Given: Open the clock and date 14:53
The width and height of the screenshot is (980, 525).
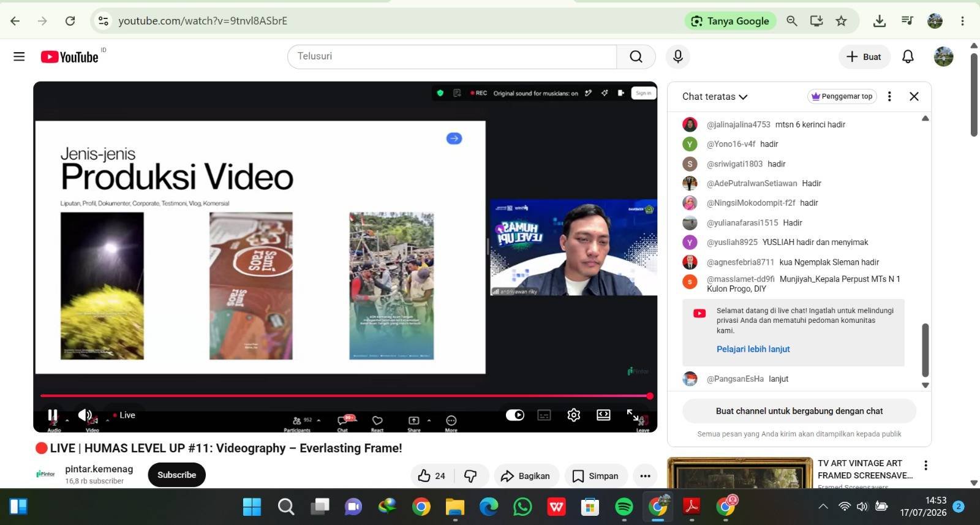Looking at the screenshot, I should (x=923, y=507).
